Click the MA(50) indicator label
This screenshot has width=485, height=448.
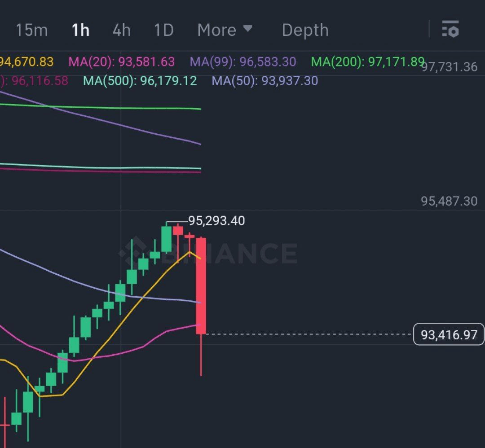pos(265,81)
